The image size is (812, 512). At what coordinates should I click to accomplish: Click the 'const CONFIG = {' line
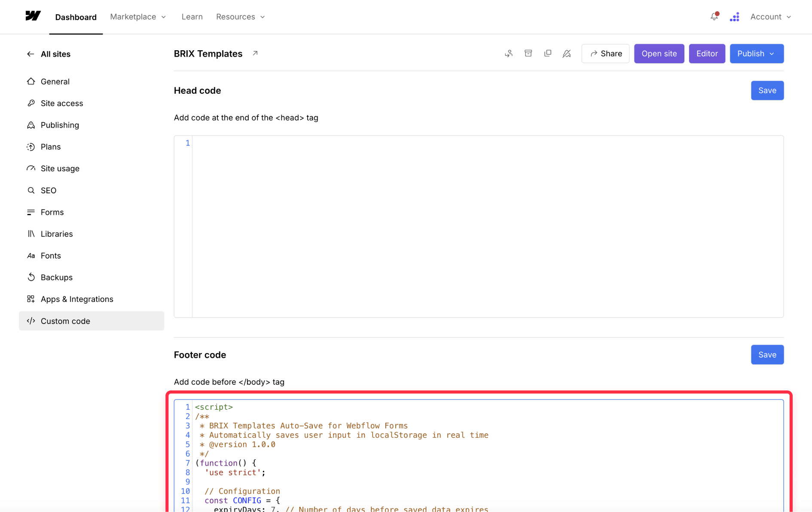pyautogui.click(x=242, y=500)
